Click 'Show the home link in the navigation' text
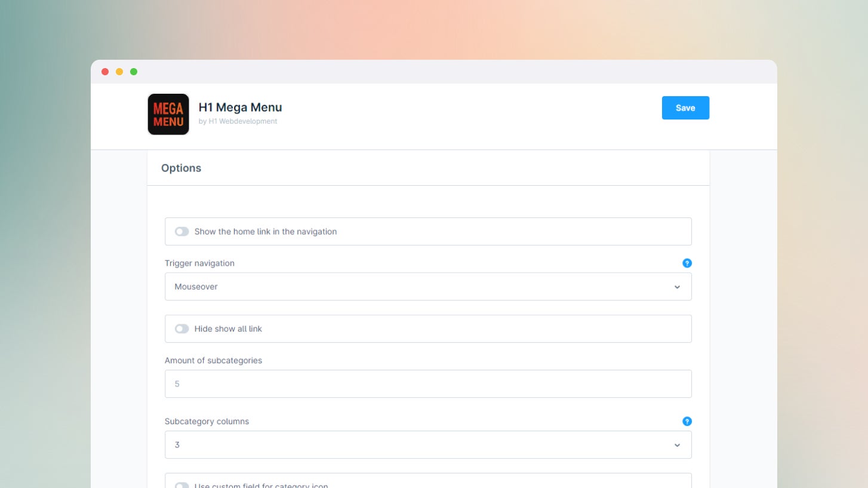The image size is (868, 488). coord(266,232)
